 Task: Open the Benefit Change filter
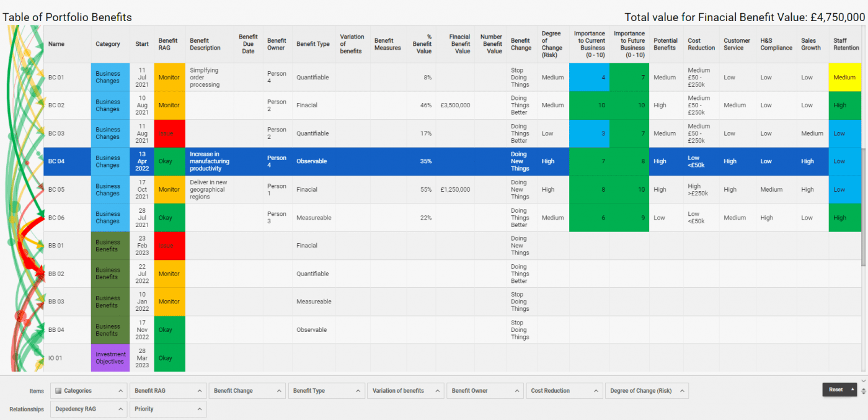tap(246, 390)
